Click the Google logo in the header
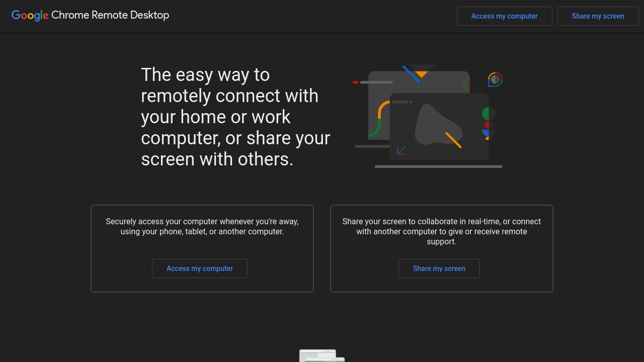 (x=30, y=16)
